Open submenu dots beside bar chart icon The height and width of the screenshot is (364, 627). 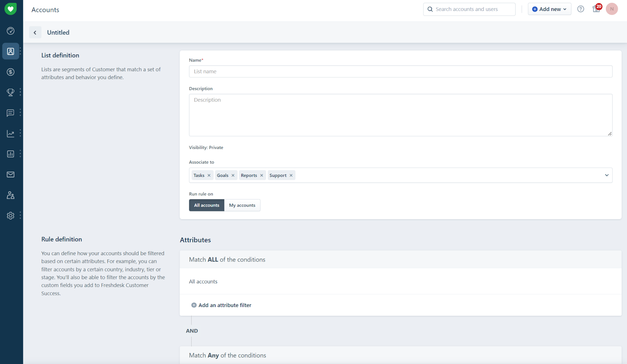[20, 154]
